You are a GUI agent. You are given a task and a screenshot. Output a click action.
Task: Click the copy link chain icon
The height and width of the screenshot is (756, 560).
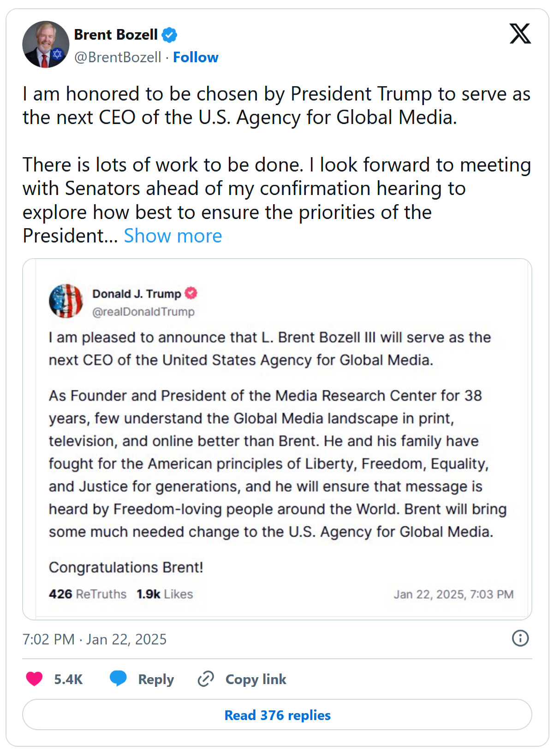click(x=206, y=679)
